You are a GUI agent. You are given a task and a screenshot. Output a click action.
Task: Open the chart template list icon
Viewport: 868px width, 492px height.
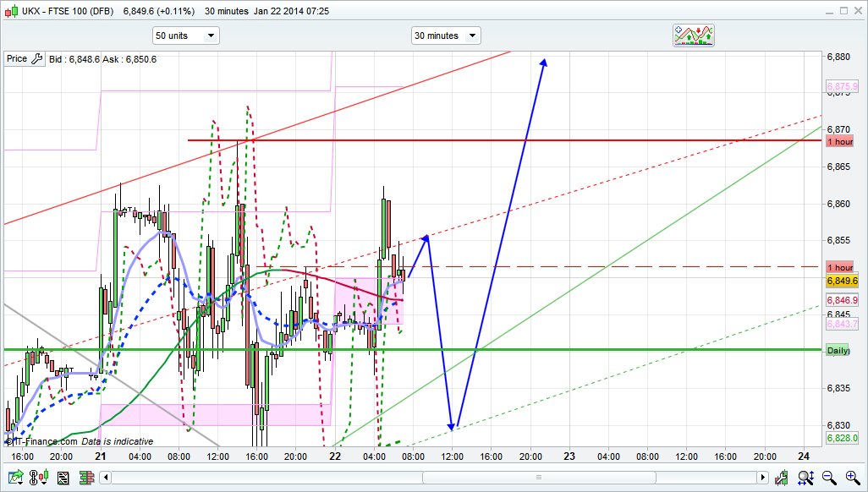pos(62,478)
